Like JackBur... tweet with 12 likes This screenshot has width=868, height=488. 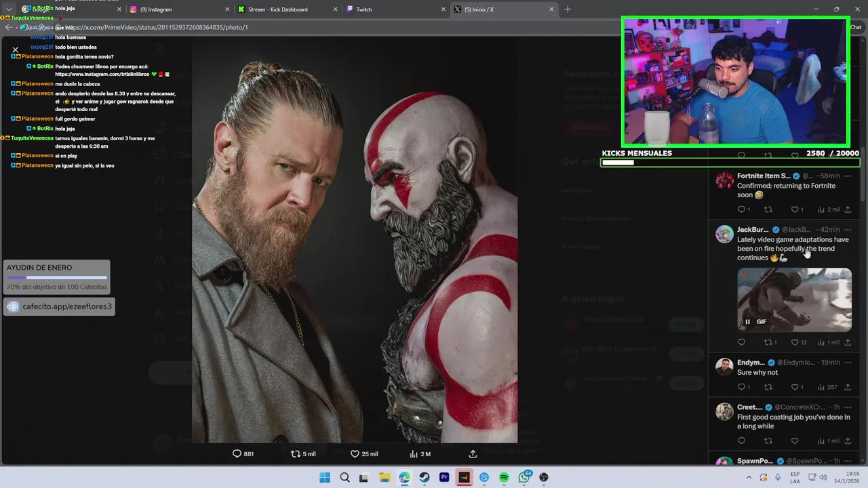click(x=799, y=342)
